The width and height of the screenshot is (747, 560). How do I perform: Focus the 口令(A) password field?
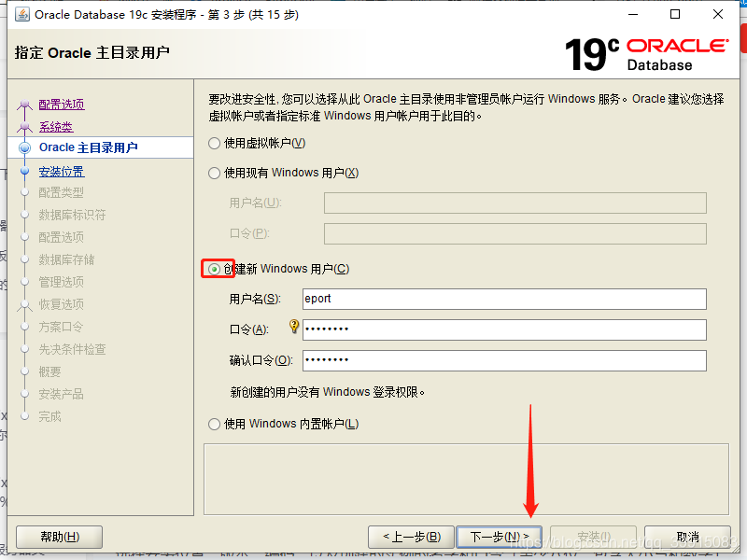[x=504, y=329]
